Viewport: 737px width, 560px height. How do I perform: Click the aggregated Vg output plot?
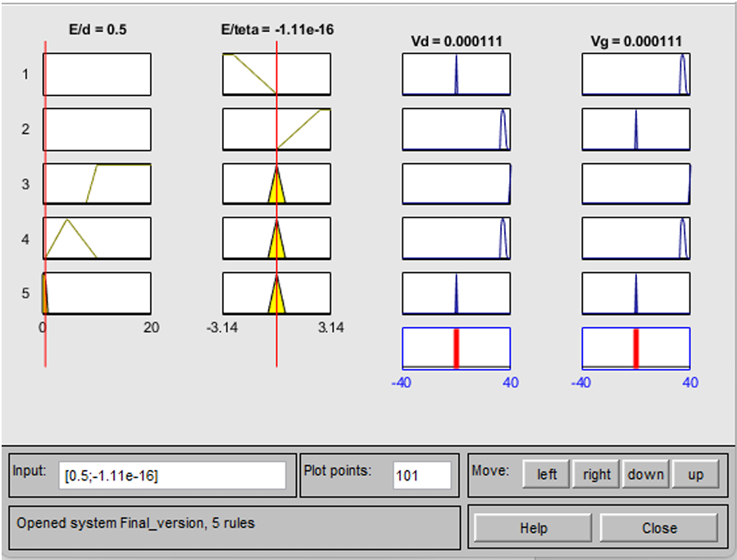(635, 348)
